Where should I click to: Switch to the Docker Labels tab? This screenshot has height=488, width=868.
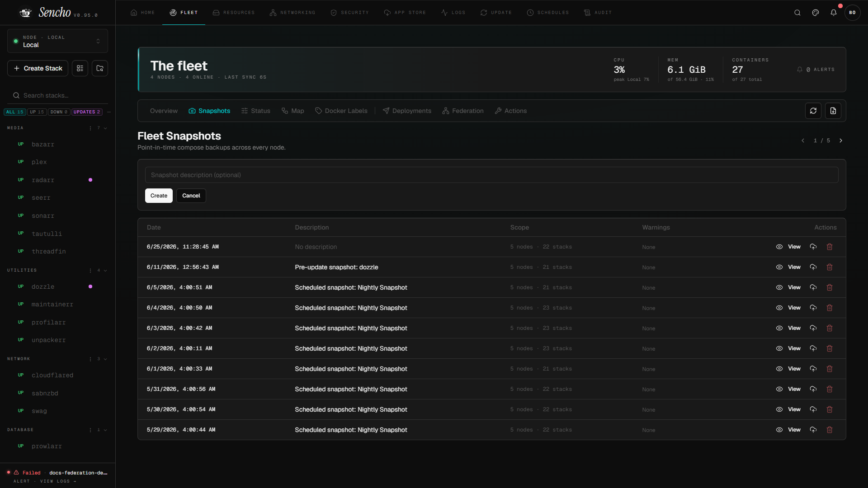click(341, 111)
